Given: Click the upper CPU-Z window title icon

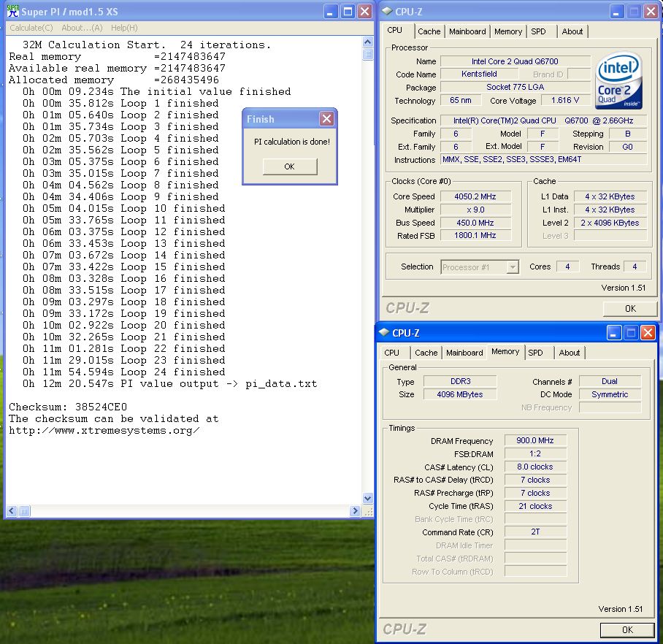Looking at the screenshot, I should (x=387, y=11).
